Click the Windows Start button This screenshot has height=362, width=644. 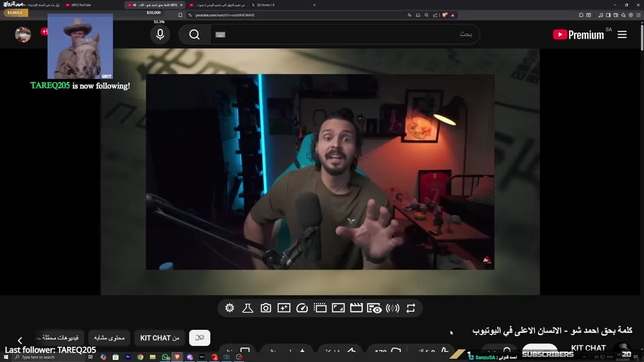click(5, 357)
